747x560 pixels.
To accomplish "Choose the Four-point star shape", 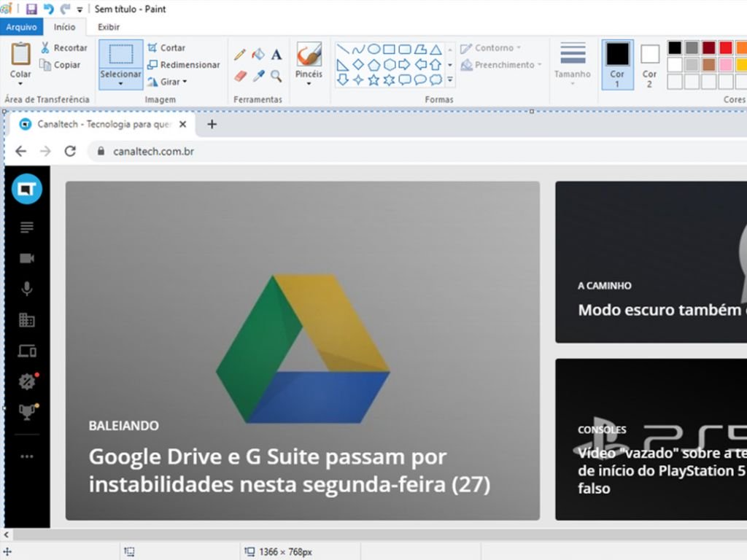I will pos(358,79).
